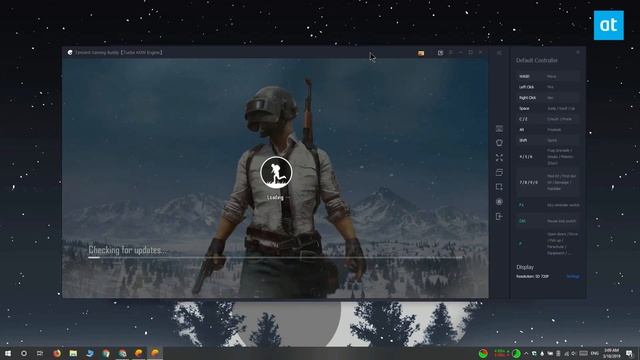Click the Resolution SD 720P text
640x360 pixels.
tap(532, 277)
